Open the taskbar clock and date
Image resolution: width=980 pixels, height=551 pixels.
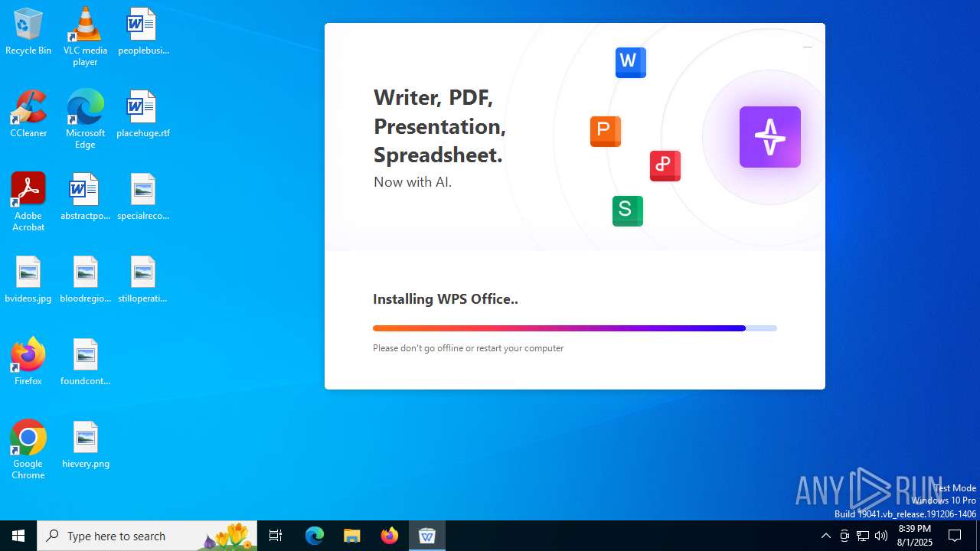(915, 536)
